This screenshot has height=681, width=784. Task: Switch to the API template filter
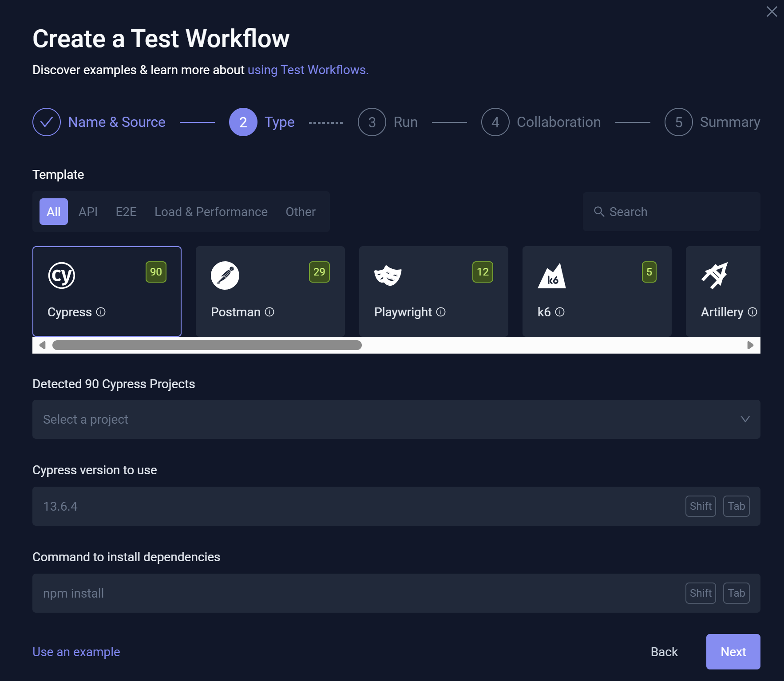pos(88,212)
